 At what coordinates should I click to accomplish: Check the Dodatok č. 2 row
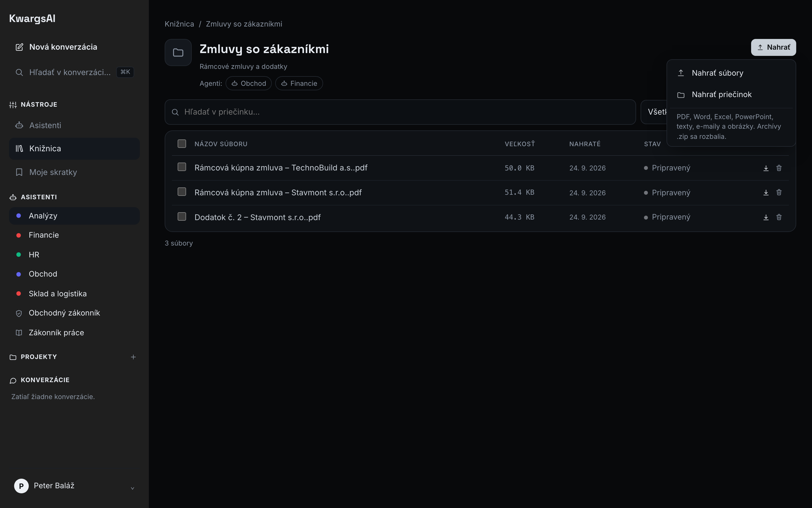(182, 217)
